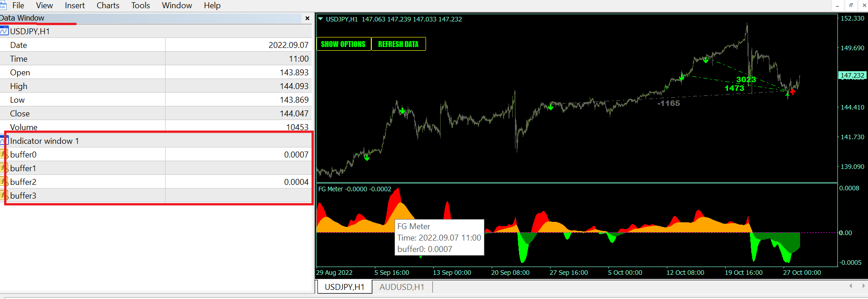The image size is (868, 299).
Task: Select the buffer0 value 0.0007
Action: (296, 154)
